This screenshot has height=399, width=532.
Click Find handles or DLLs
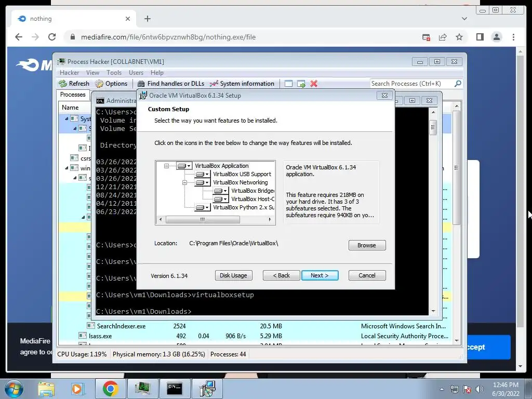[x=171, y=84]
